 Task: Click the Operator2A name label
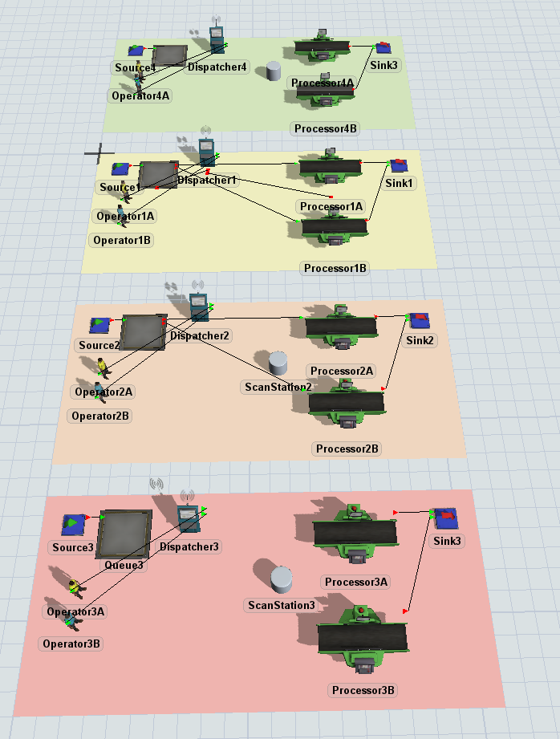pyautogui.click(x=103, y=392)
